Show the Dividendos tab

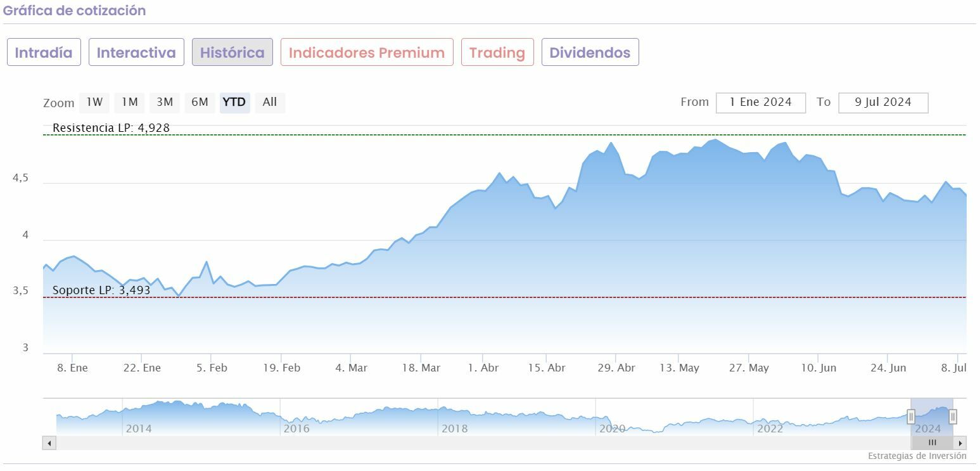(x=590, y=52)
